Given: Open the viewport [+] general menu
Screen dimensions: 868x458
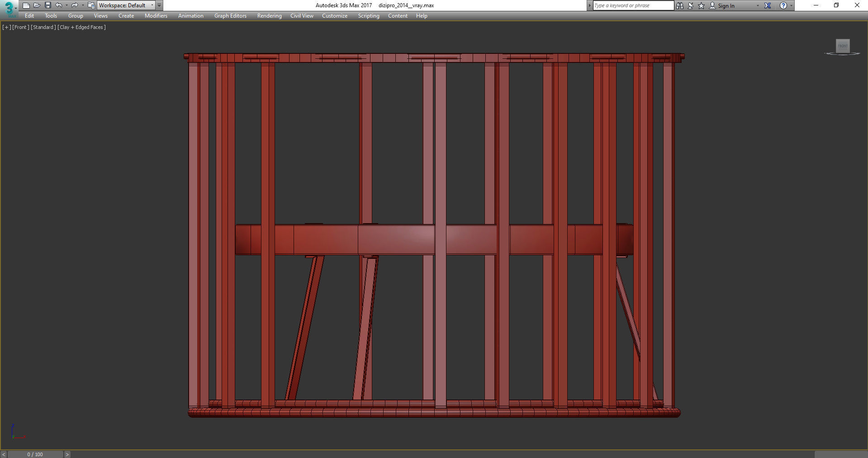Looking at the screenshot, I should pos(6,27).
